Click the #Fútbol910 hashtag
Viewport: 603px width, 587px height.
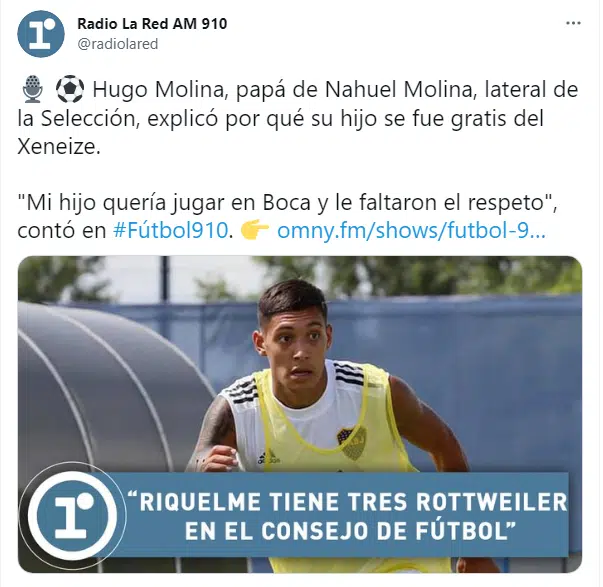point(170,231)
